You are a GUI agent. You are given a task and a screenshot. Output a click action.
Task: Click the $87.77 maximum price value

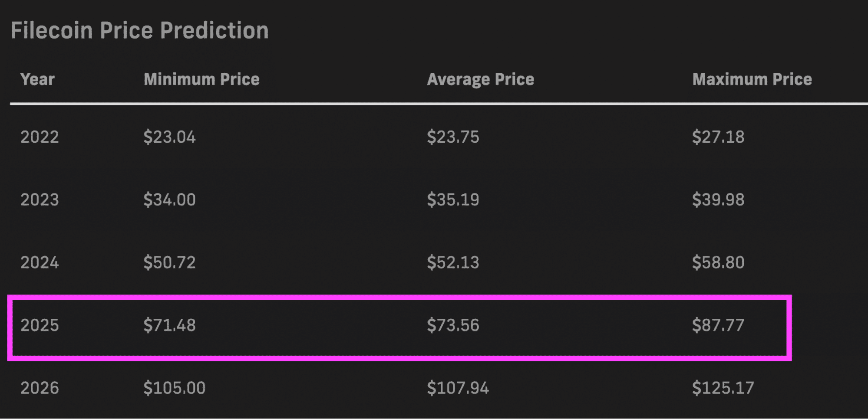[718, 325]
